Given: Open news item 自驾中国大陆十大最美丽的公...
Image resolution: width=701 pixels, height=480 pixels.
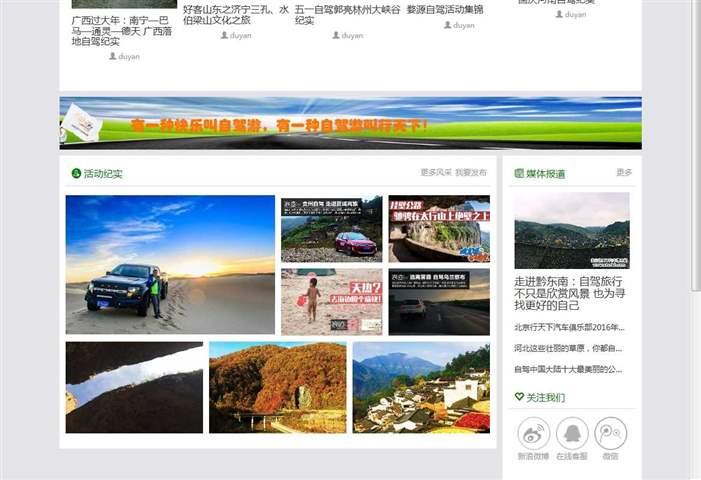Looking at the screenshot, I should (568, 369).
